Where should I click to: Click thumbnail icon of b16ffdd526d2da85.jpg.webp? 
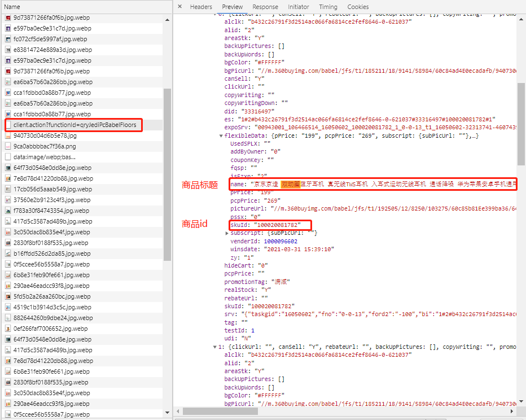point(8,254)
